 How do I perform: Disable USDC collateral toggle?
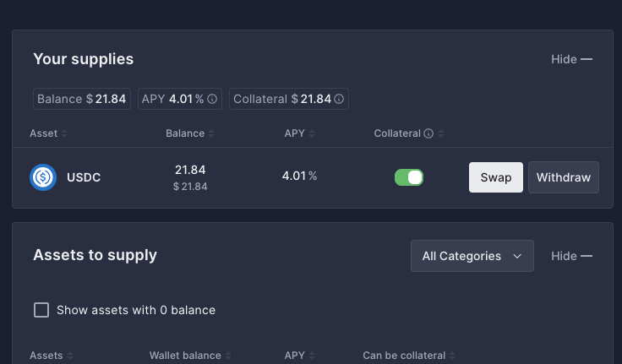point(409,177)
